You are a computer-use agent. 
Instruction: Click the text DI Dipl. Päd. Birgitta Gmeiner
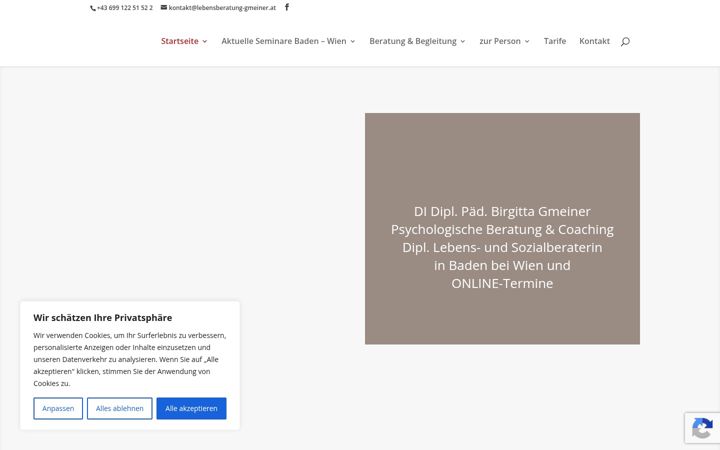coord(502,211)
